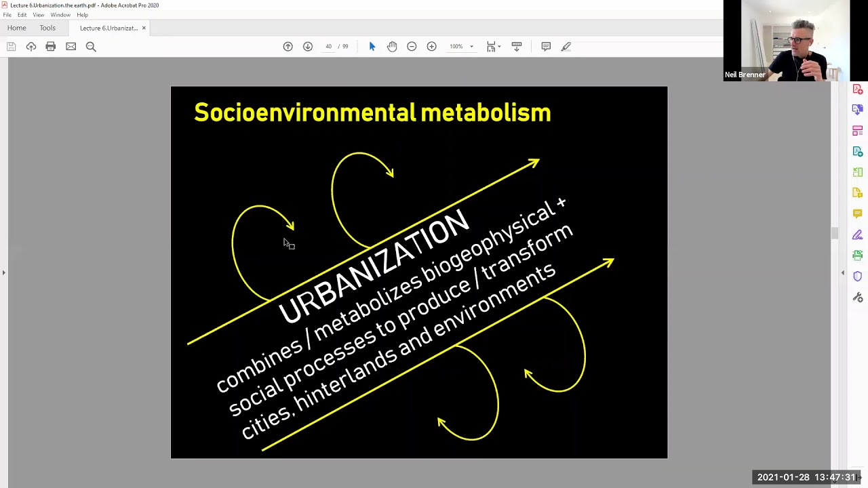Select the Lecture 6.Urbanizat... document tab
Screen dimensions: 868x488
point(108,28)
